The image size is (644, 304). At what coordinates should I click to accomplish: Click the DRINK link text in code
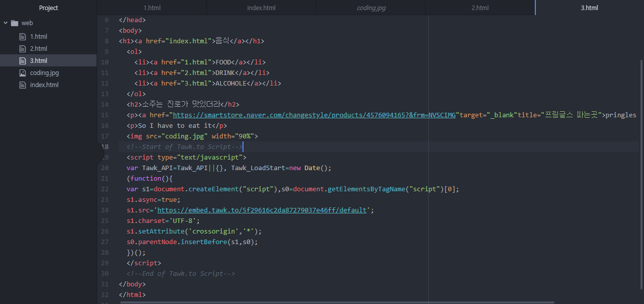pos(225,73)
